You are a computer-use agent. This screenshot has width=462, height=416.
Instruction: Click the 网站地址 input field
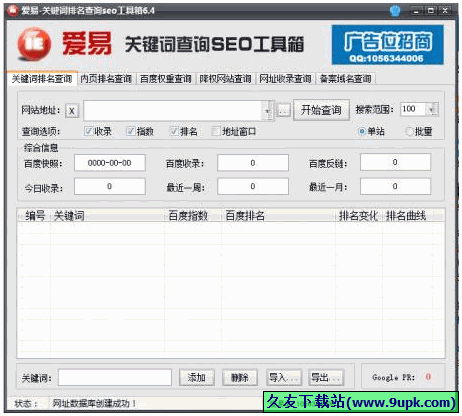(x=173, y=110)
